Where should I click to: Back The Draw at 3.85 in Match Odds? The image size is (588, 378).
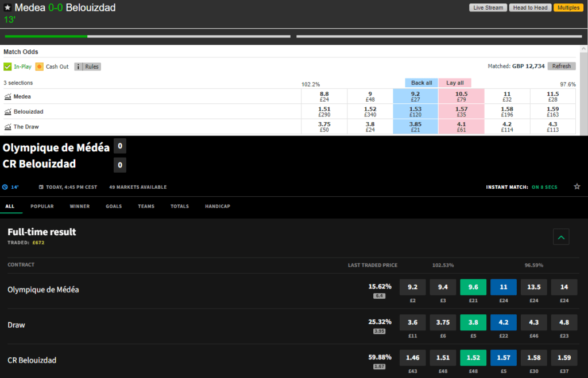click(x=416, y=127)
